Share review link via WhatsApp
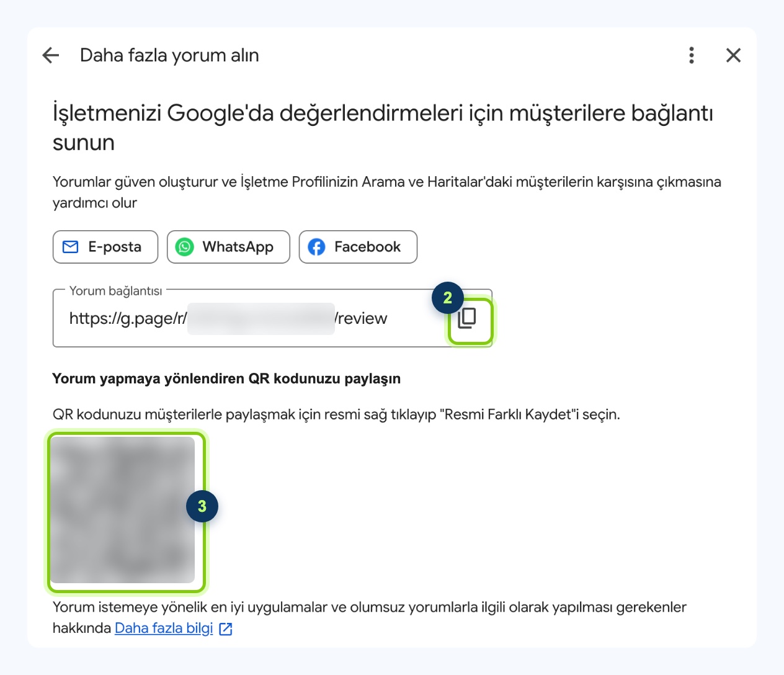Image resolution: width=784 pixels, height=675 pixels. (x=228, y=247)
